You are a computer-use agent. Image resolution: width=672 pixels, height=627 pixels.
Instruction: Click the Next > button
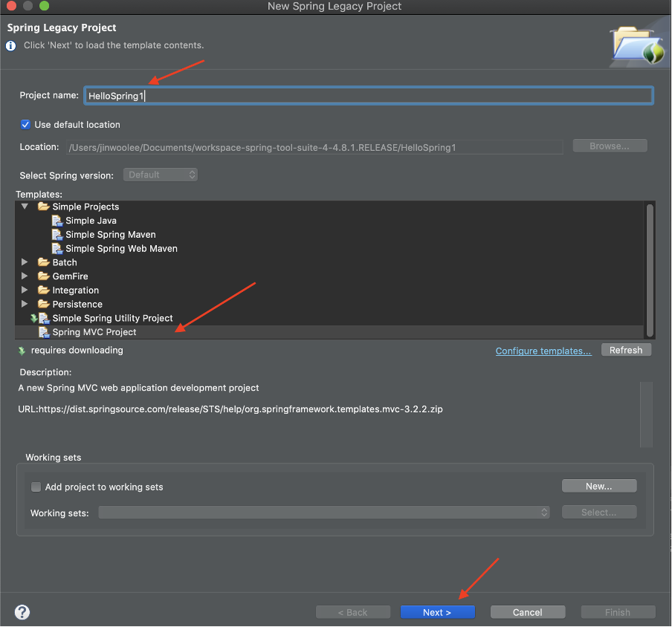pyautogui.click(x=437, y=612)
